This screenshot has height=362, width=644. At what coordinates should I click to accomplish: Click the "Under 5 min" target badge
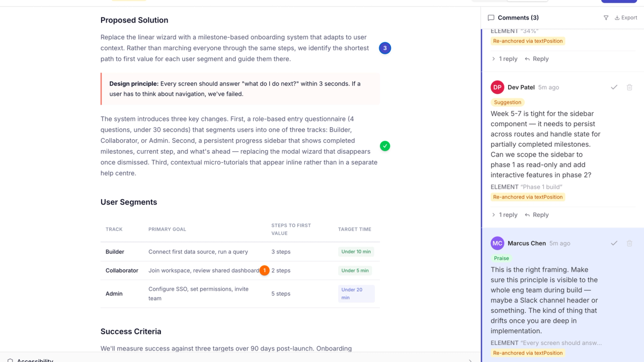(x=355, y=270)
